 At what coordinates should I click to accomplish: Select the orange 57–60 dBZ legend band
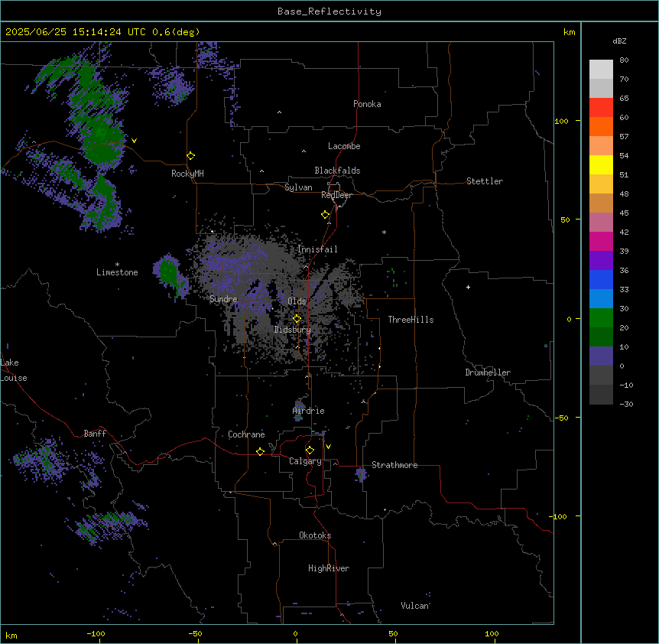pyautogui.click(x=601, y=126)
